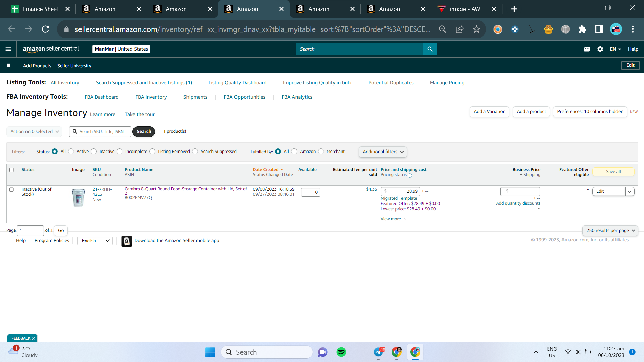Select Fulfilled By Merchant radio button
This screenshot has width=644, height=362.
(x=321, y=152)
